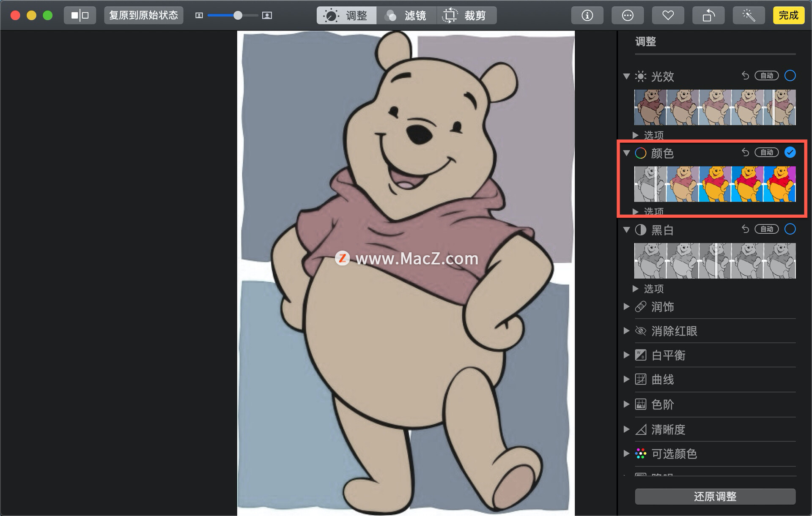Click the 还原调整 reset adjustments button
The height and width of the screenshot is (516, 812).
715,497
